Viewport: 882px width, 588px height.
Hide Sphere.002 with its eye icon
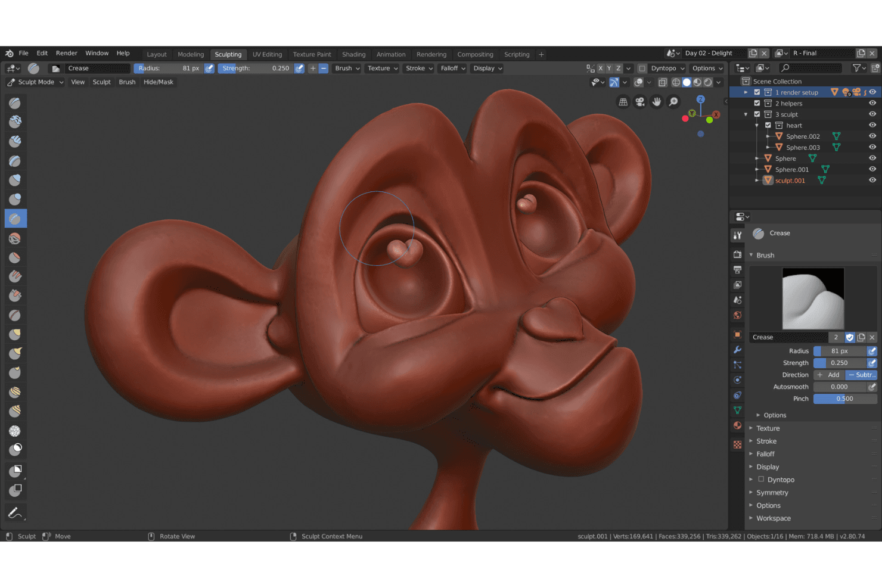pyautogui.click(x=872, y=136)
